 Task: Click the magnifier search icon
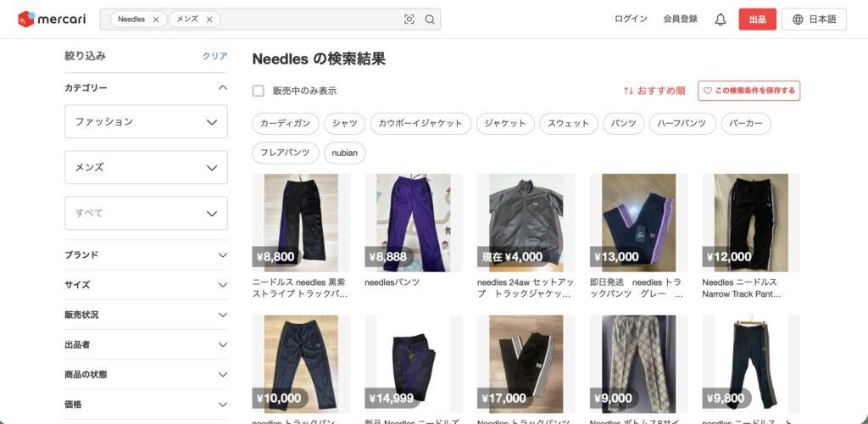[430, 20]
